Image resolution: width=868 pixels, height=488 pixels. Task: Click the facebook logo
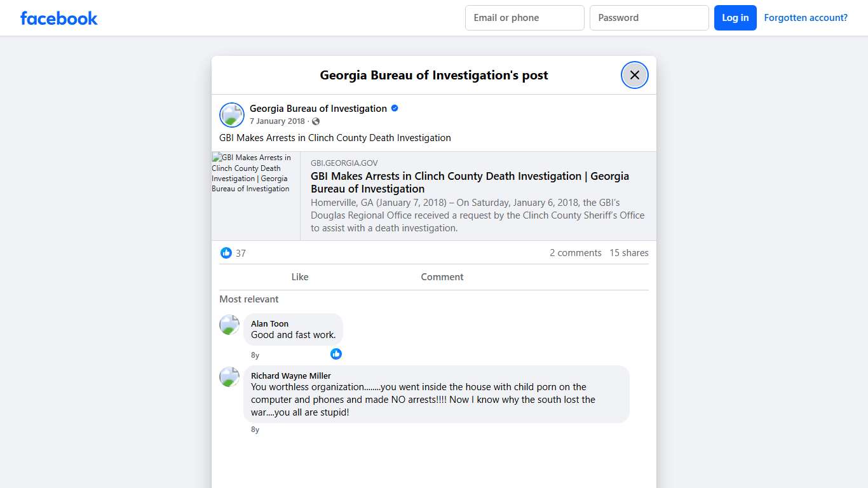click(x=58, y=18)
